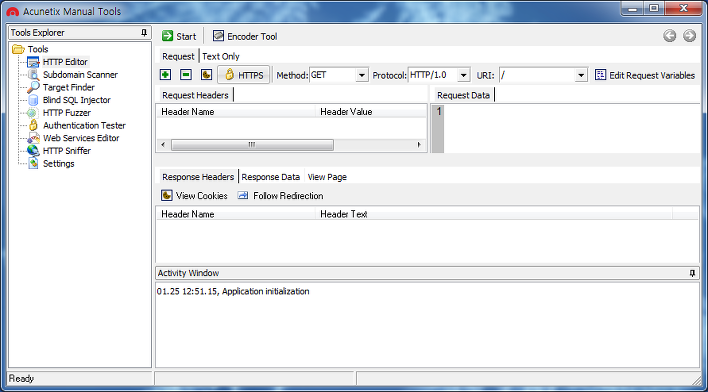This screenshot has height=392, width=708.
Task: Open Settings in Tools Explorer
Action: [x=58, y=163]
